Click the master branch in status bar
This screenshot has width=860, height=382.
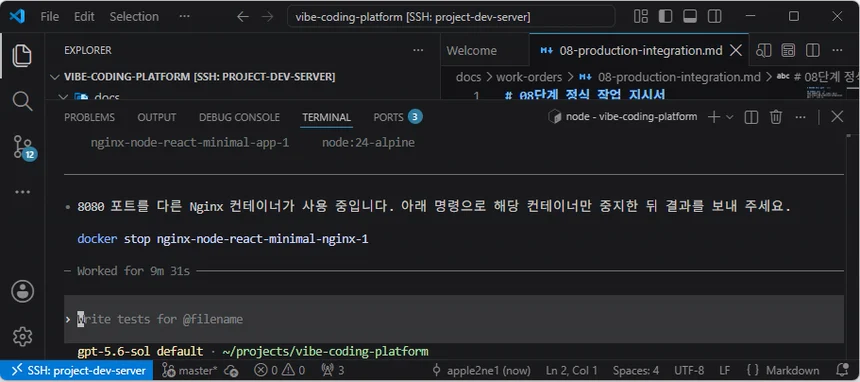(190, 370)
